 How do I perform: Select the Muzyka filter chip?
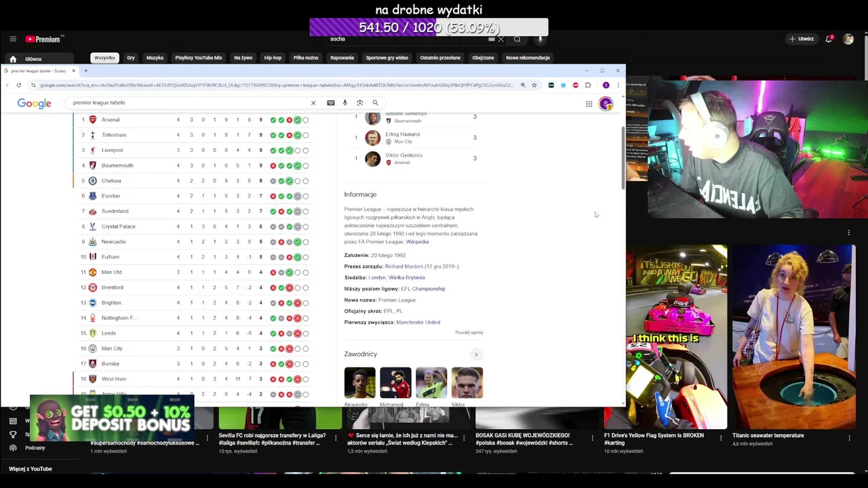(155, 58)
